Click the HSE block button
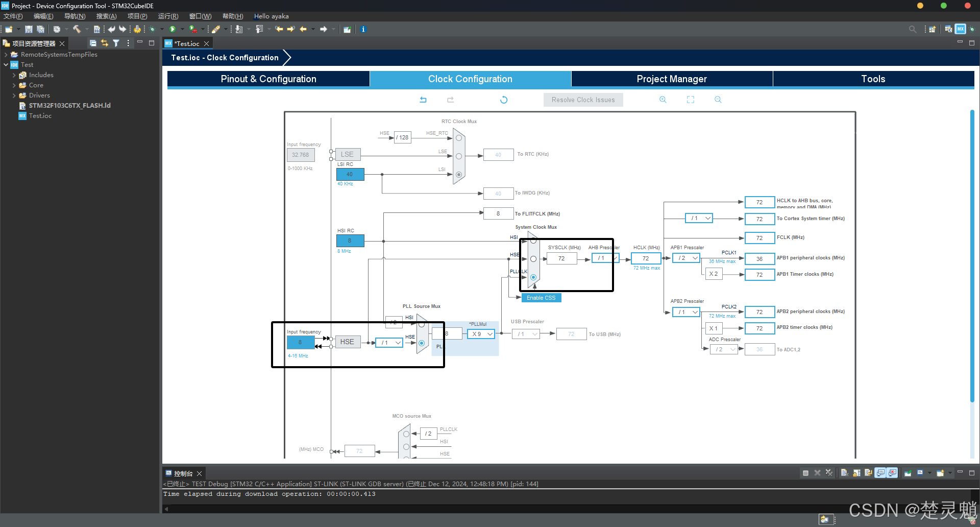The width and height of the screenshot is (980, 527). click(x=347, y=342)
